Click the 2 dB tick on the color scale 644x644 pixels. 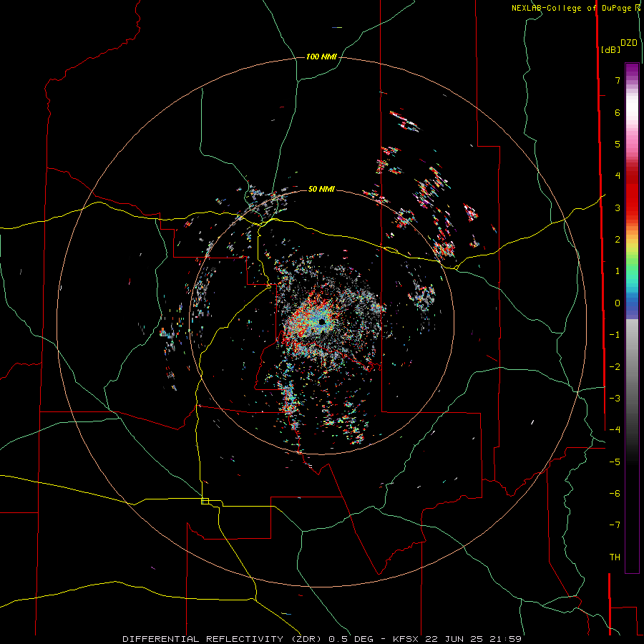click(618, 240)
